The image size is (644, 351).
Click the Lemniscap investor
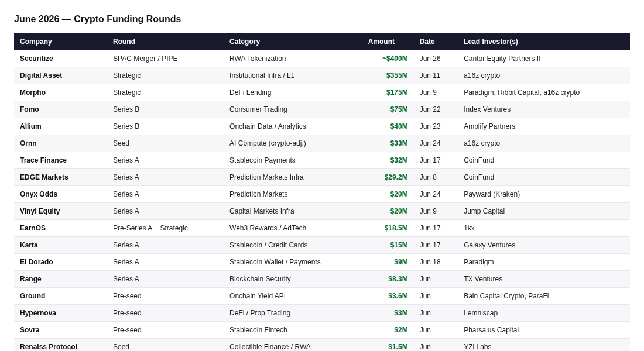pos(481,313)
